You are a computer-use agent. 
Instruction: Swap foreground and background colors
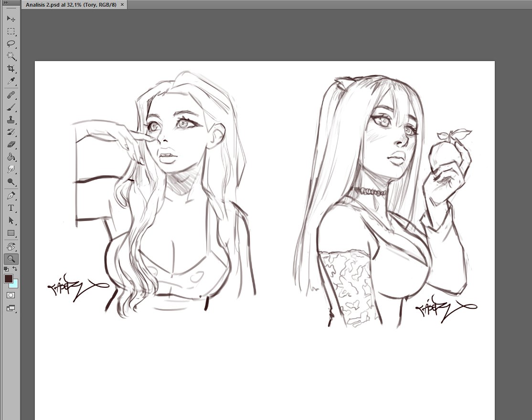(x=15, y=269)
